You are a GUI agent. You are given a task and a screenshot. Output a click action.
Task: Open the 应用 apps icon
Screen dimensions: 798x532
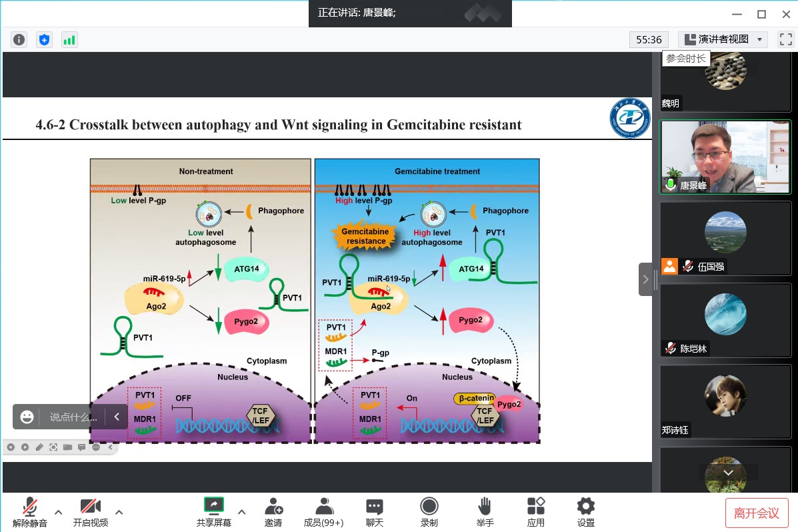click(535, 511)
